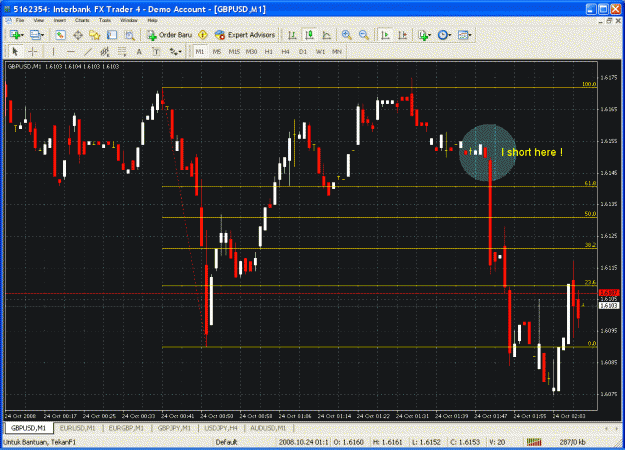This screenshot has height=450, width=625.
Task: Switch to candlestick chart view
Action: point(309,35)
